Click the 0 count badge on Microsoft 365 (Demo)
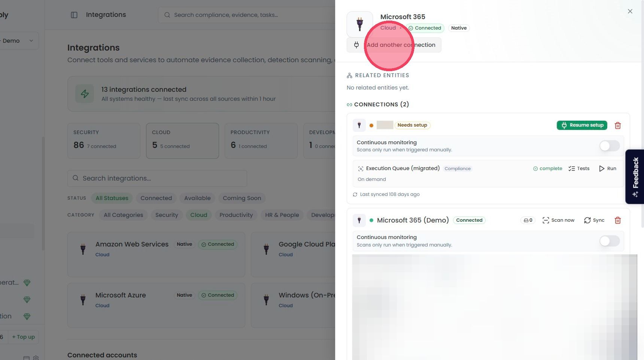The height and width of the screenshot is (360, 644). click(528, 220)
